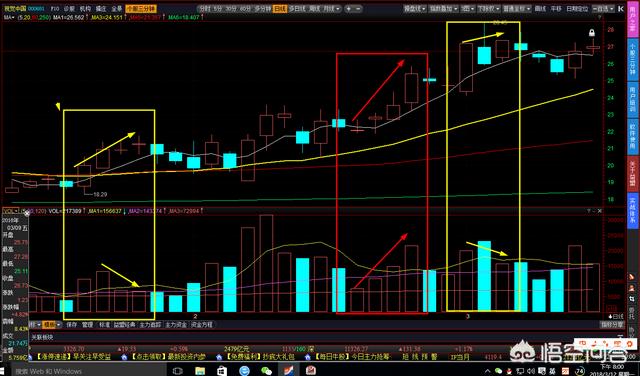Screen dimensions: 640x376
Task: Select the 主力资金 indicator tab
Action: pos(176,325)
